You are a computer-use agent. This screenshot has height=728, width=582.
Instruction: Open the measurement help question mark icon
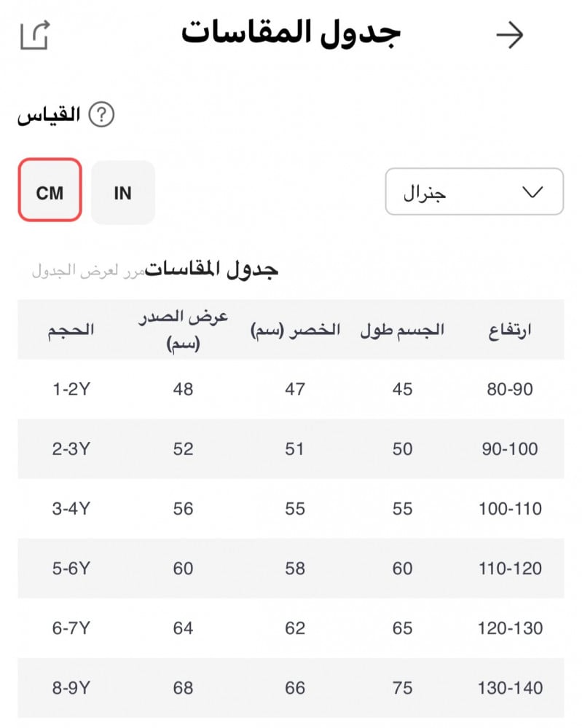102,115
